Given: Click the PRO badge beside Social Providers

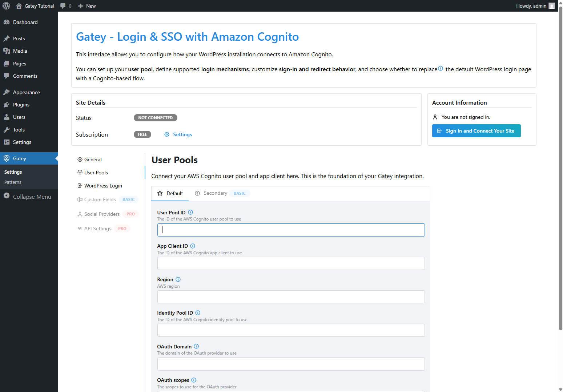Looking at the screenshot, I should coord(131,214).
